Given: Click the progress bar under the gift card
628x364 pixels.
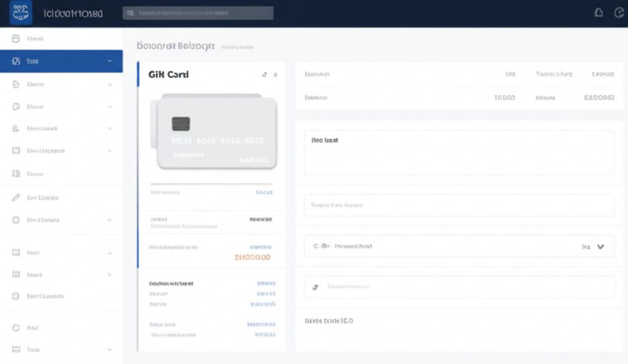Looking at the screenshot, I should pos(211,184).
